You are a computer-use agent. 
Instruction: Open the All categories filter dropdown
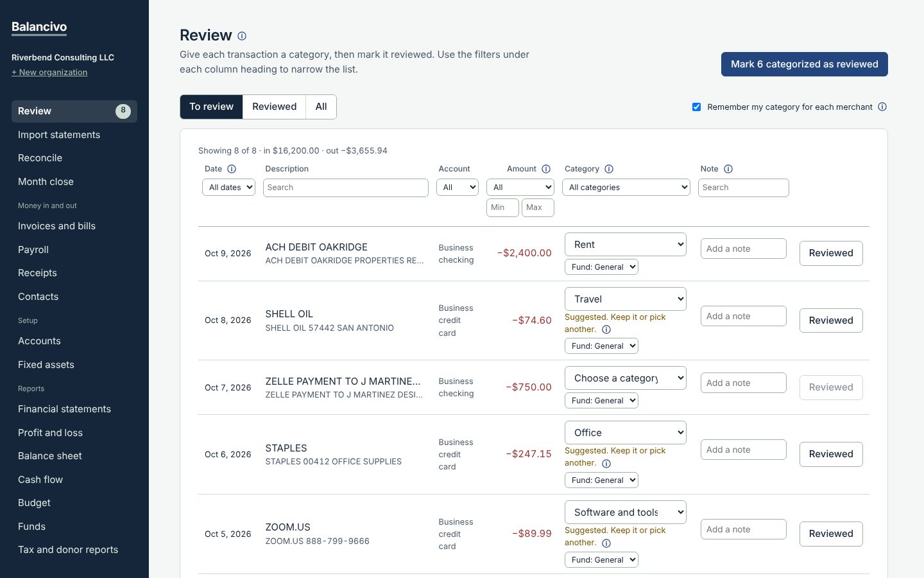626,188
